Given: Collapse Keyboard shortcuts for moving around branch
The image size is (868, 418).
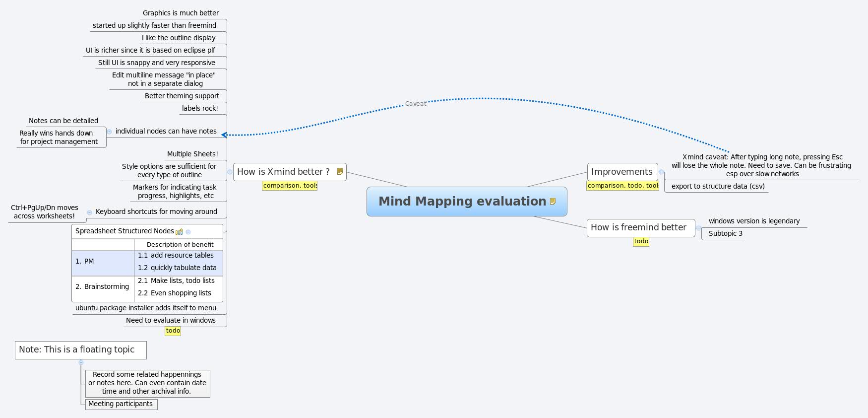Looking at the screenshot, I should (x=89, y=212).
